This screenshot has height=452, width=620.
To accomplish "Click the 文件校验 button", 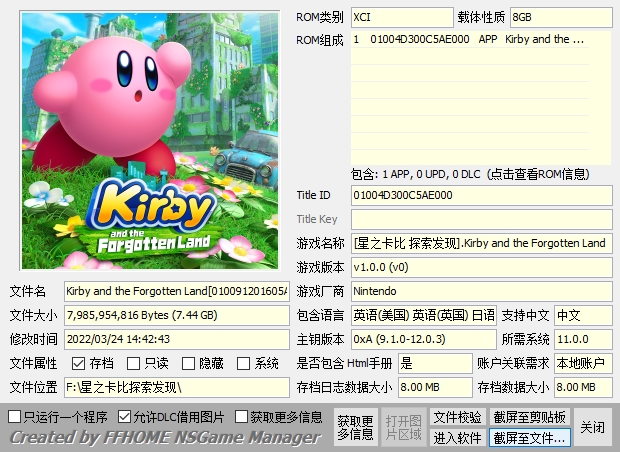I will click(x=457, y=417).
